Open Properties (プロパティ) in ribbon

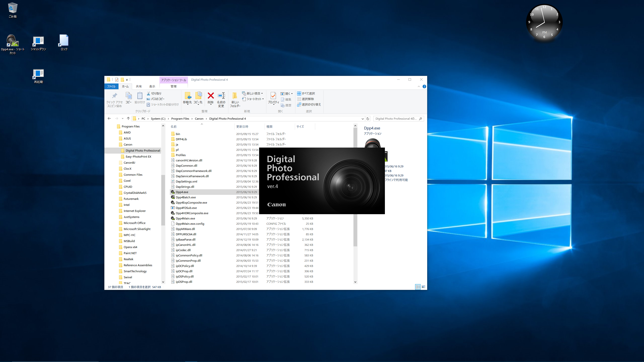click(x=273, y=98)
